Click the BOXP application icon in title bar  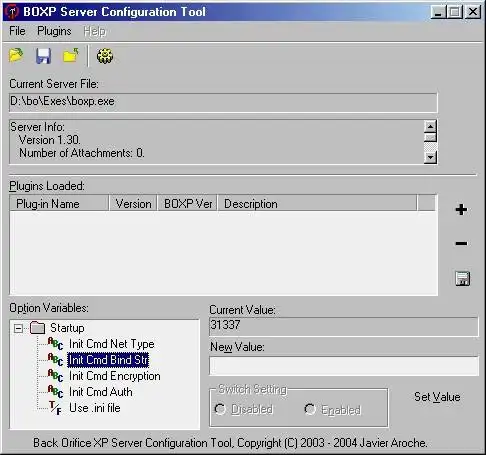pos(12,12)
